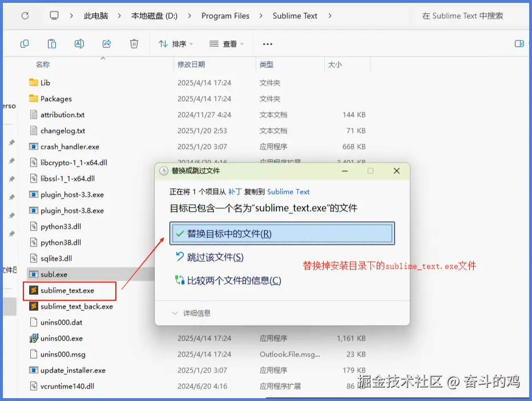
Task: Select changelog.txt file
Action: click(x=63, y=131)
